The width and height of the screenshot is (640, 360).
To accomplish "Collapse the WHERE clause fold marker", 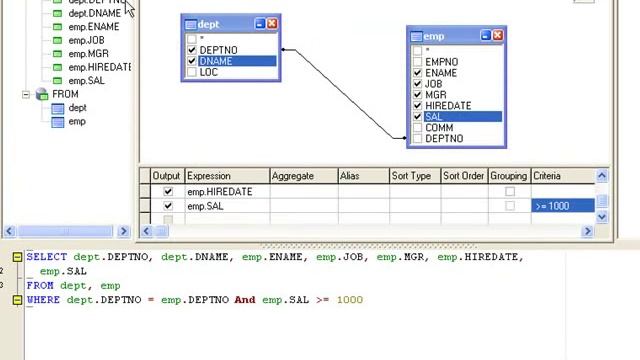I will click(x=17, y=300).
